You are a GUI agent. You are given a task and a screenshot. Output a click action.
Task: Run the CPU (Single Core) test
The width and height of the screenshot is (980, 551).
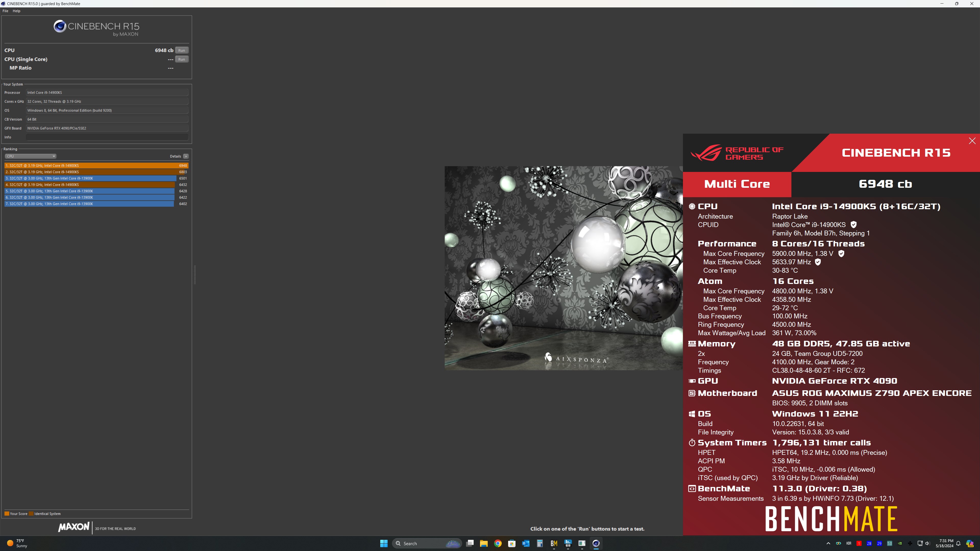(181, 59)
